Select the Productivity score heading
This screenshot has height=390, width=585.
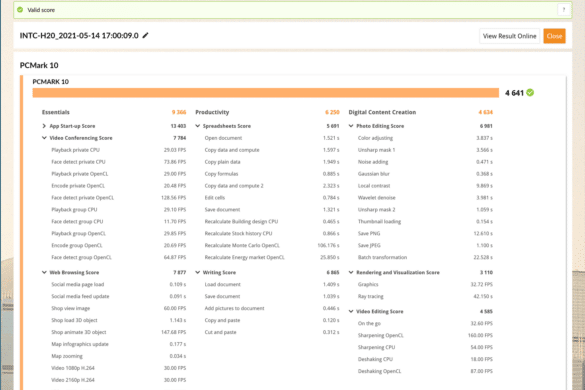212,112
